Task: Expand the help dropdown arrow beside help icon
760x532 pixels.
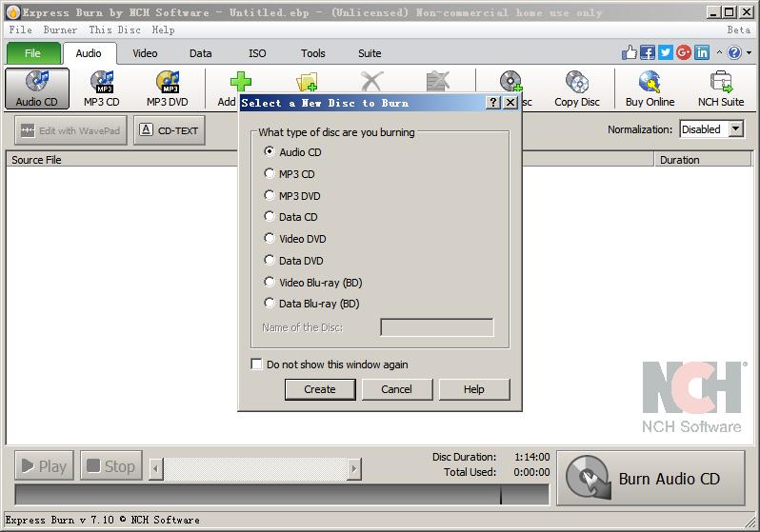Action: (x=750, y=52)
